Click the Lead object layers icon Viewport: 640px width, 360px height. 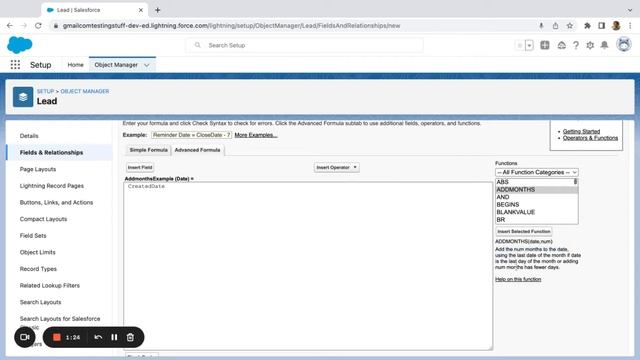pos(23,97)
